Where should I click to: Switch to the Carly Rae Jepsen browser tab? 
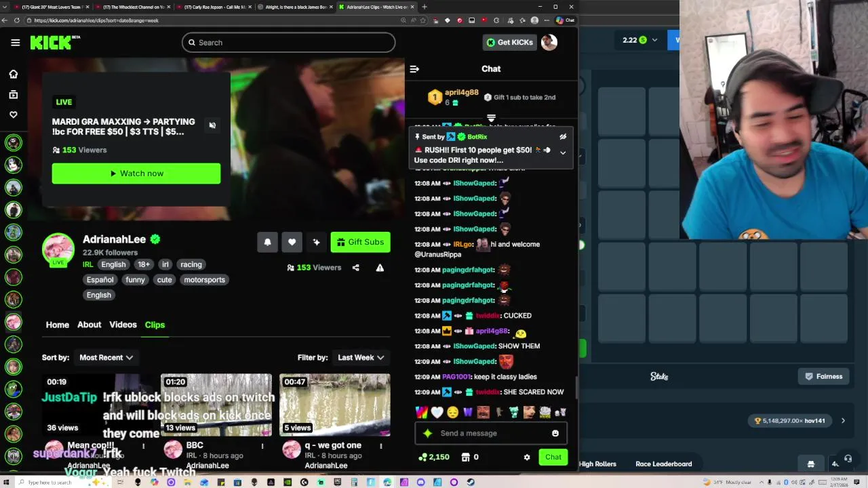point(214,7)
